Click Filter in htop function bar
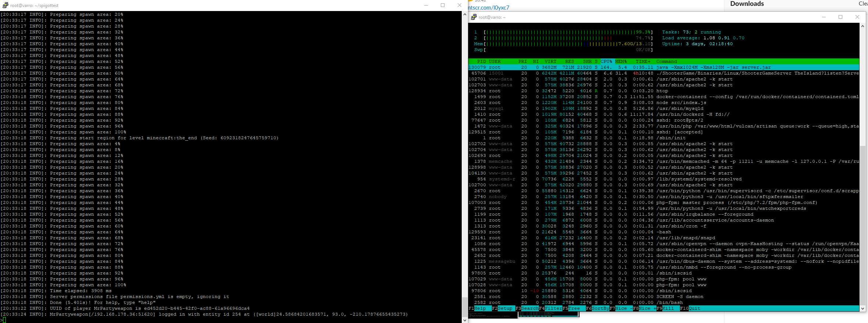868x323 pixels. (x=553, y=308)
